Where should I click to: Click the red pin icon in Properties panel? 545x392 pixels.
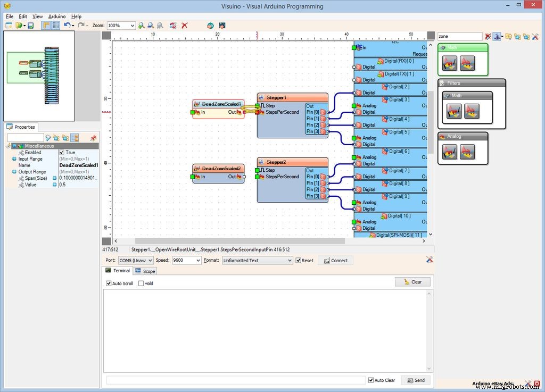[93, 138]
